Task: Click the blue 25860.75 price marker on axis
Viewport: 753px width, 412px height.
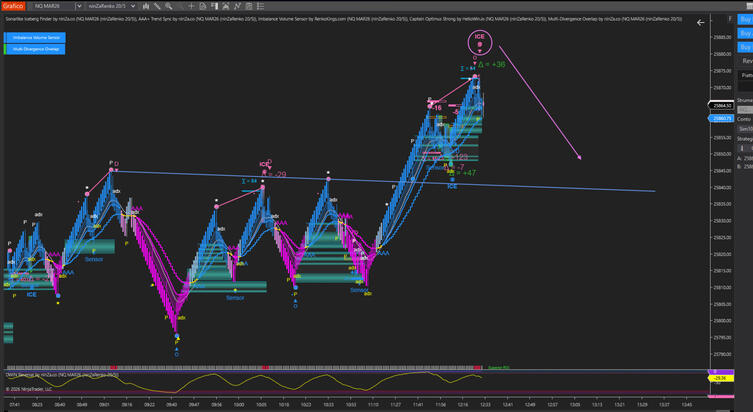Action: point(722,118)
